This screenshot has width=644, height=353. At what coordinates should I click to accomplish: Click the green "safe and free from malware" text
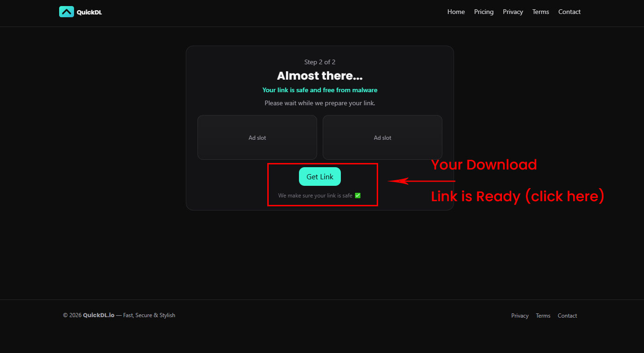pos(320,90)
